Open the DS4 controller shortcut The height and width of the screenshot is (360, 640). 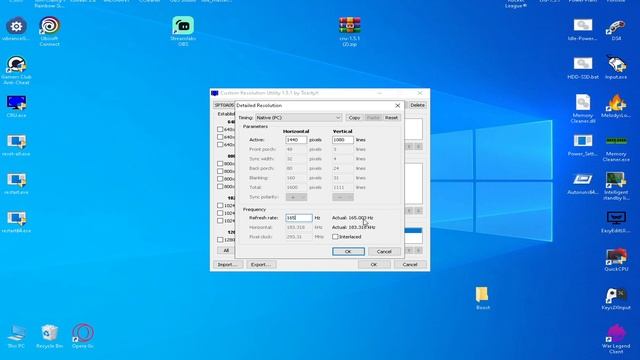(x=616, y=27)
